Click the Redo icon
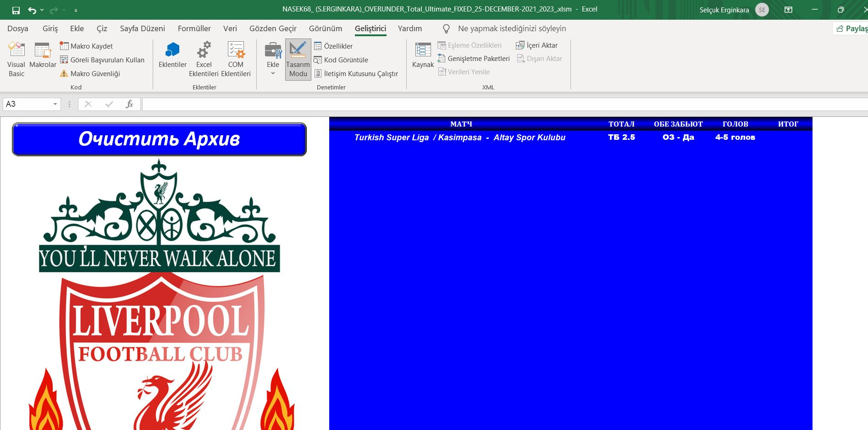868x430 pixels. [x=54, y=10]
